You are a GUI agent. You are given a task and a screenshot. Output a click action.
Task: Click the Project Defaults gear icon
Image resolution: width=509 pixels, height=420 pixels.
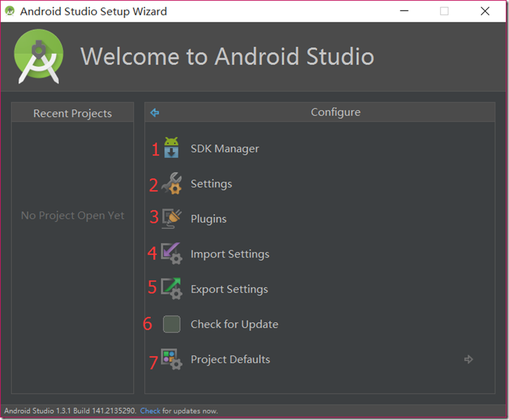click(x=171, y=359)
